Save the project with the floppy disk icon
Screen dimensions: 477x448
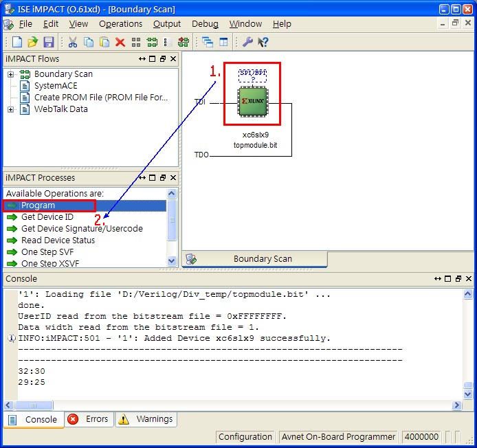point(49,42)
